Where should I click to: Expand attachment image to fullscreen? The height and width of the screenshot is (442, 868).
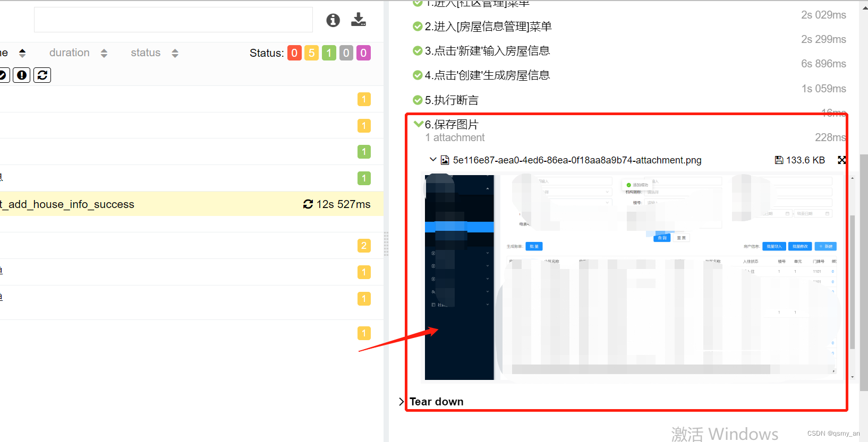click(841, 160)
